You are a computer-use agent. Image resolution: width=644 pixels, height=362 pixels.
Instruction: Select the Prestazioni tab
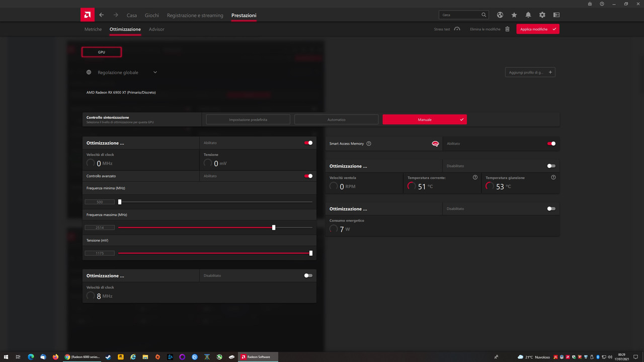[x=244, y=16]
